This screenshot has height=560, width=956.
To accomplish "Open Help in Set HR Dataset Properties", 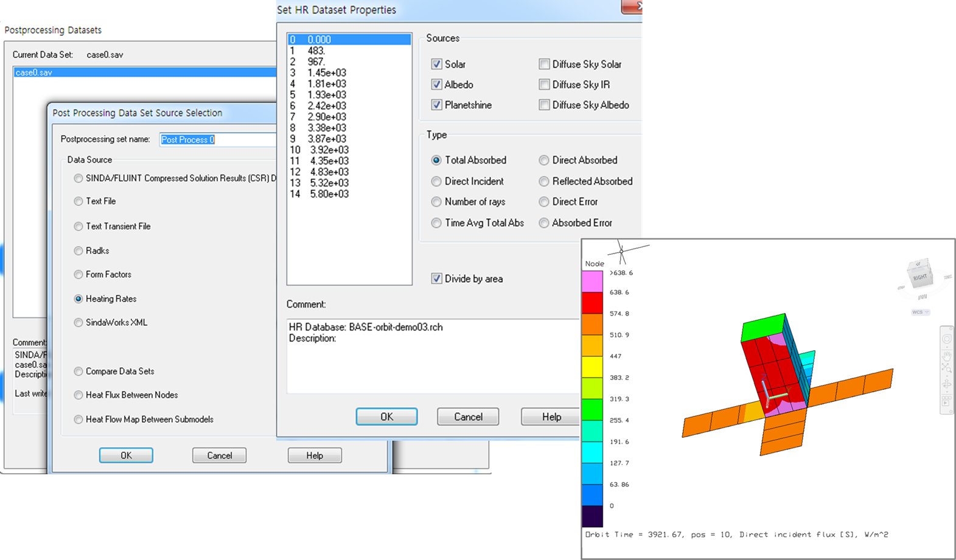I will tap(551, 417).
